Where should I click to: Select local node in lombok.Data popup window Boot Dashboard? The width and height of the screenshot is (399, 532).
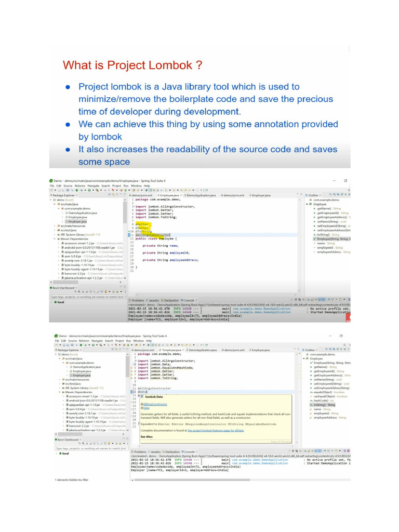coord(64,453)
